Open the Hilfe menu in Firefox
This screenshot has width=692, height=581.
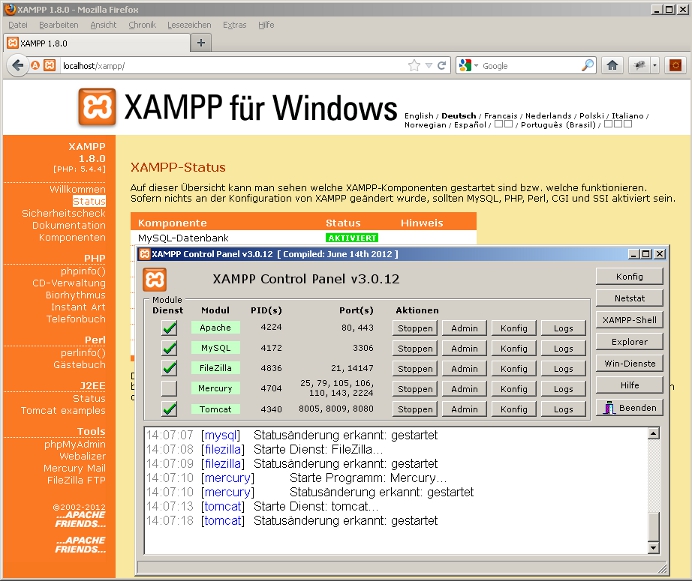266,25
